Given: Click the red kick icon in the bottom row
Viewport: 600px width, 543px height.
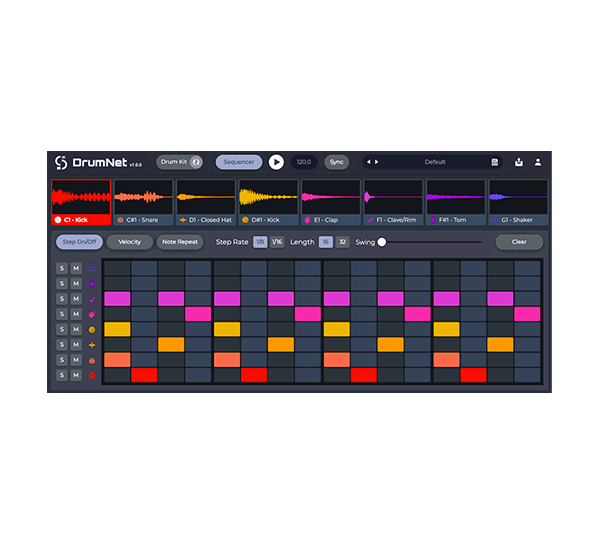Looking at the screenshot, I should tap(92, 375).
